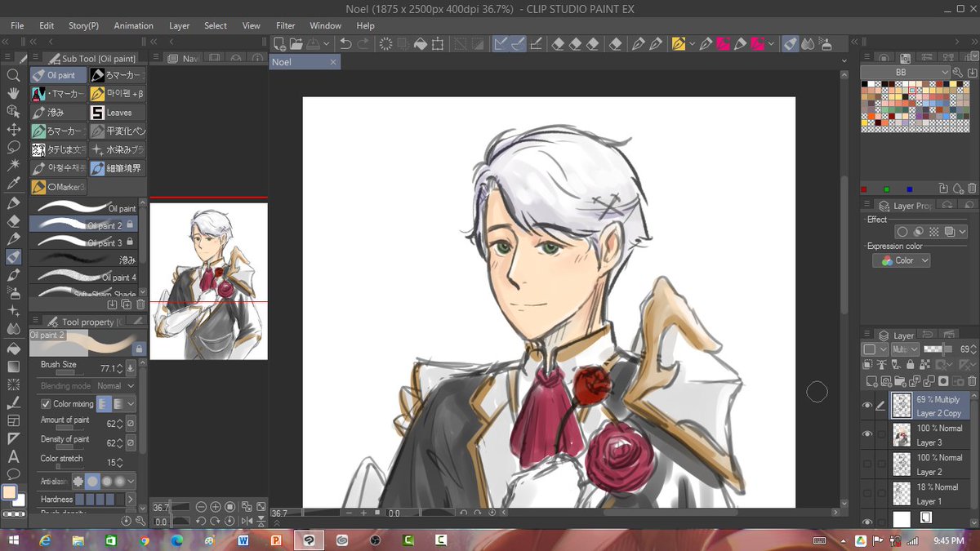Select the Hand move tool
The width and height of the screenshot is (980, 551).
coord(13,93)
